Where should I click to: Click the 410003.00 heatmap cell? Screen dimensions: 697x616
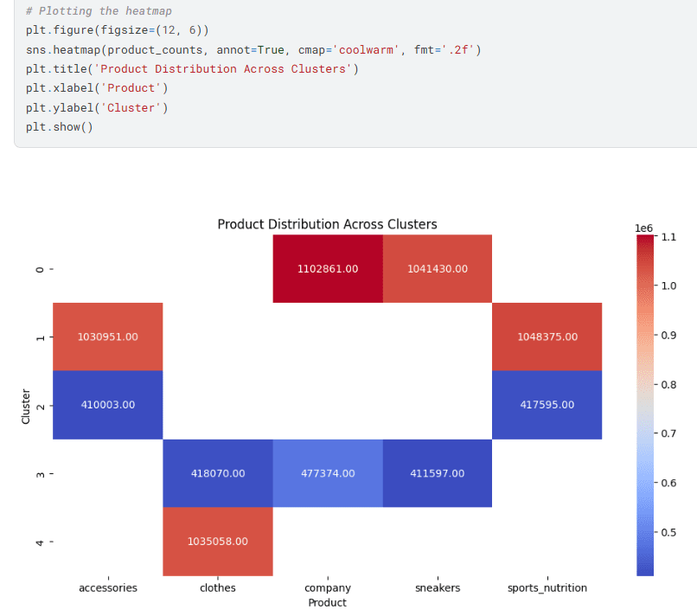(108, 405)
